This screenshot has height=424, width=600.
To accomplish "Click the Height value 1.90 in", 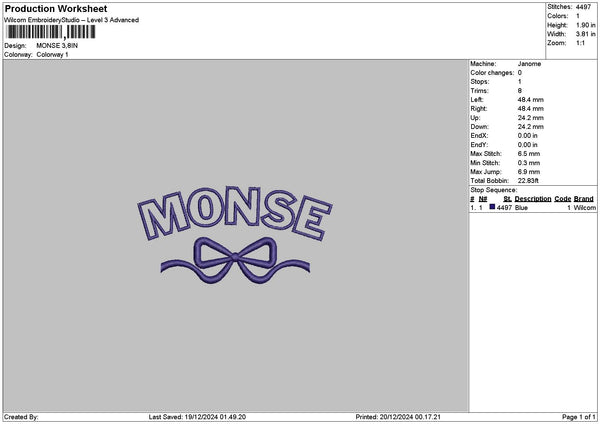I will point(586,25).
